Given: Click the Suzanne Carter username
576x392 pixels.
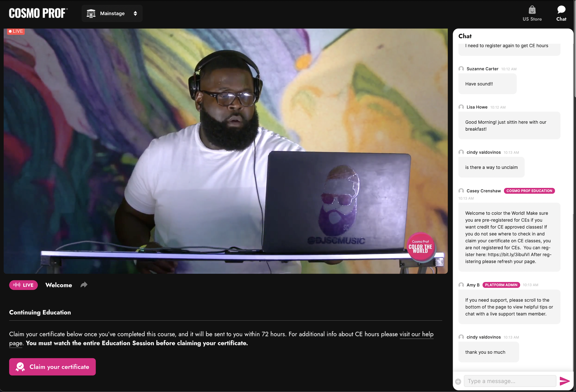Looking at the screenshot, I should click(482, 69).
